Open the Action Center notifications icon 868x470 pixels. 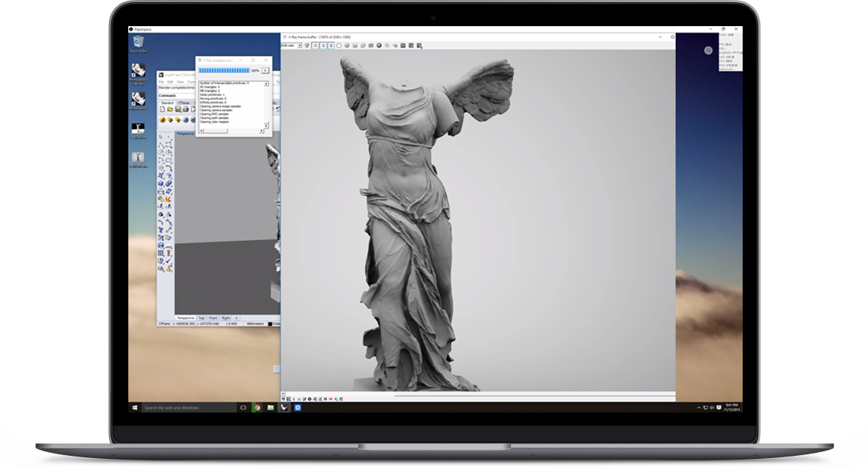[x=719, y=408]
